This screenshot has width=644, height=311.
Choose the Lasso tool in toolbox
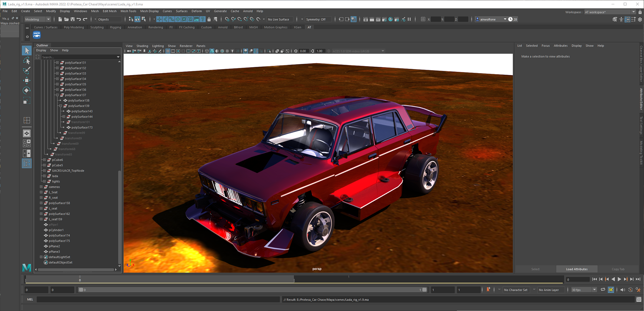click(x=27, y=61)
